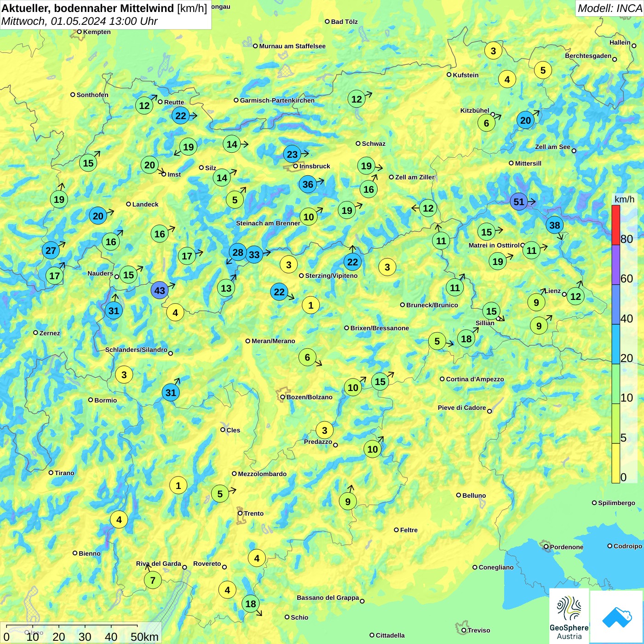Screen dimensions: 644x644
Task: Click the green 10–20 legend color
Action: coord(615,384)
